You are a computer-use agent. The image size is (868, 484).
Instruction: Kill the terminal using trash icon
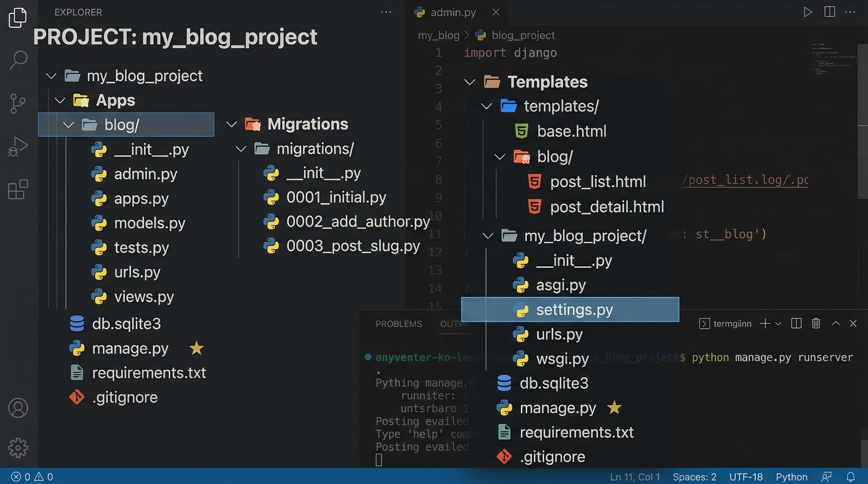(816, 324)
